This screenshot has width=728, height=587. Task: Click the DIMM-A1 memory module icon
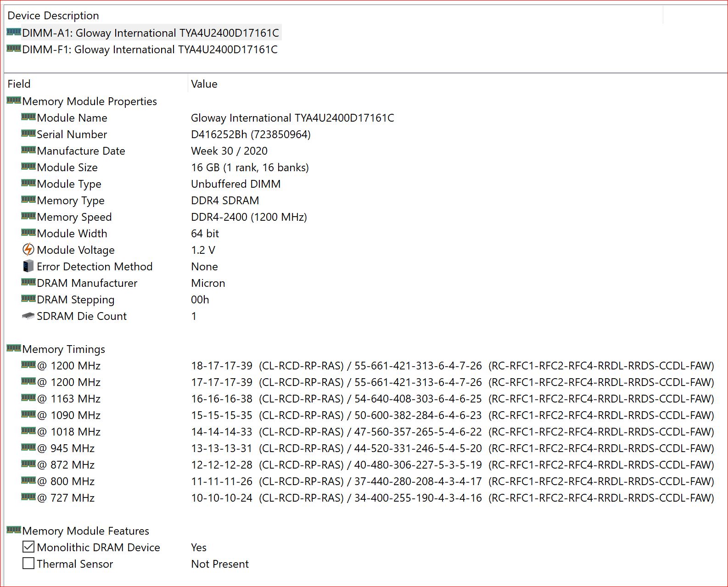coord(14,32)
